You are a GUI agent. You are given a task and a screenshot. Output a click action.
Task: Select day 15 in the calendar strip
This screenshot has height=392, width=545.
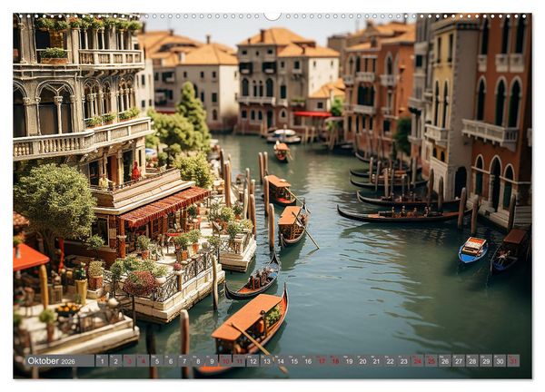tap(294, 361)
